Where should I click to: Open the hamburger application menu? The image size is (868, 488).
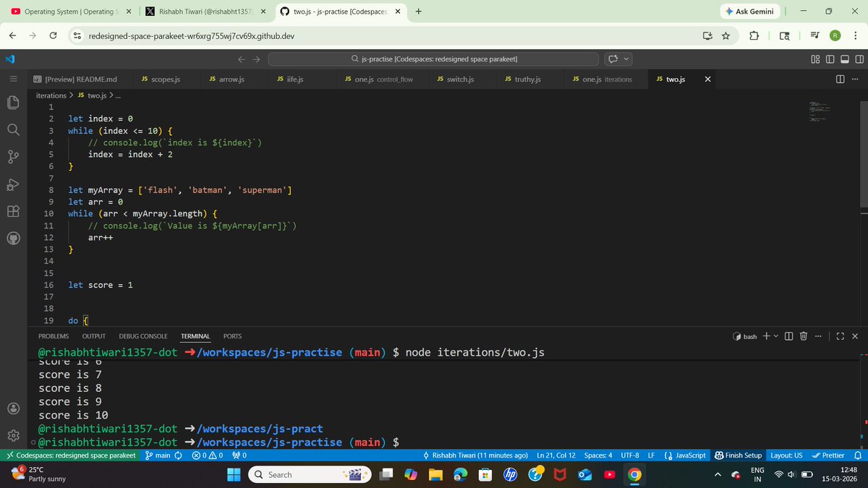(x=13, y=78)
